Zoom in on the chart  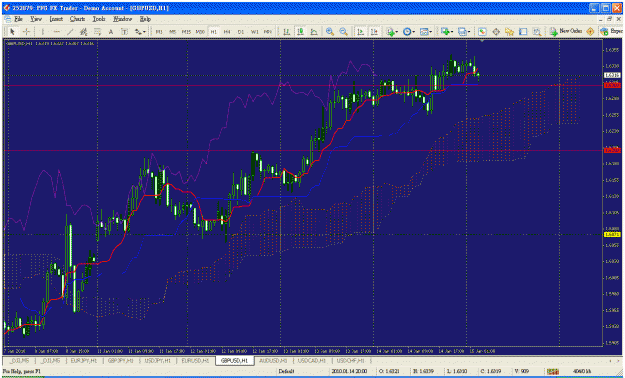[x=330, y=32]
